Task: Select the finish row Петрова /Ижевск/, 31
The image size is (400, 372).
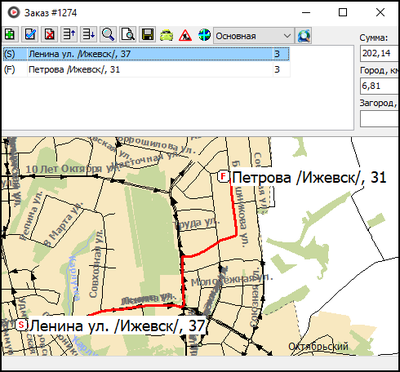Action: coord(146,70)
